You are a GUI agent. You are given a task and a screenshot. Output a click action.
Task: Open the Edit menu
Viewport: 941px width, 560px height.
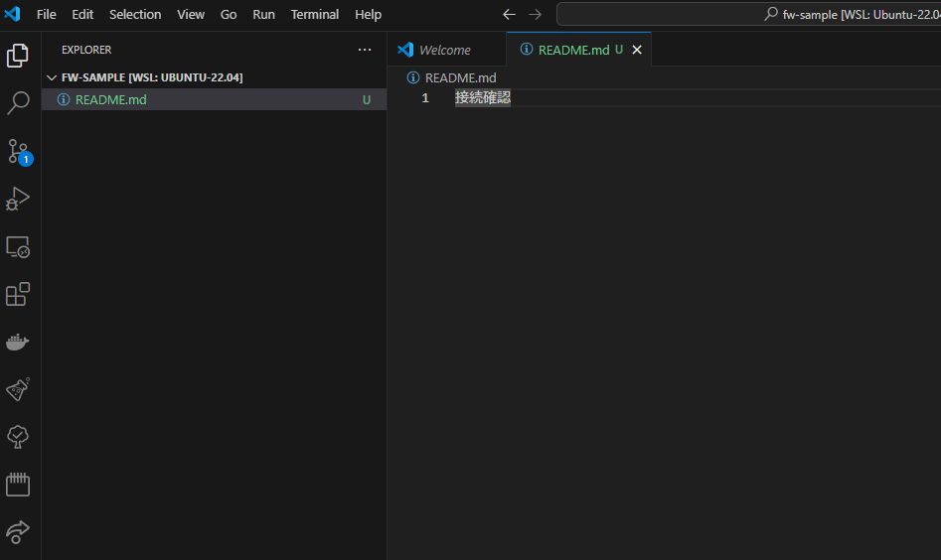(82, 14)
